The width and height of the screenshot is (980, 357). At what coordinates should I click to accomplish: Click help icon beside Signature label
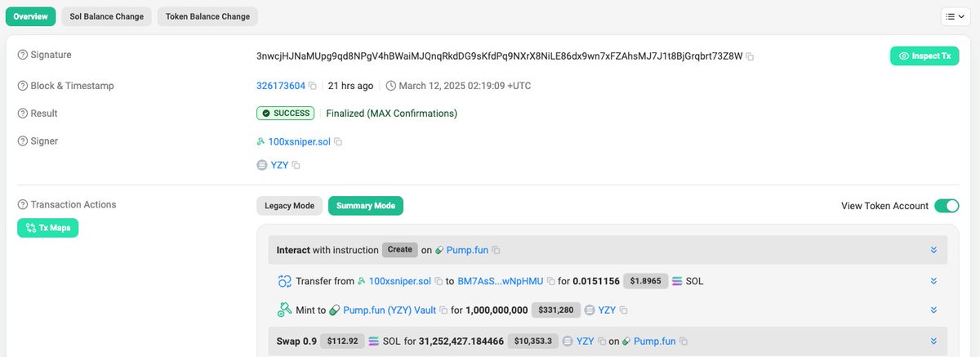pos(23,55)
